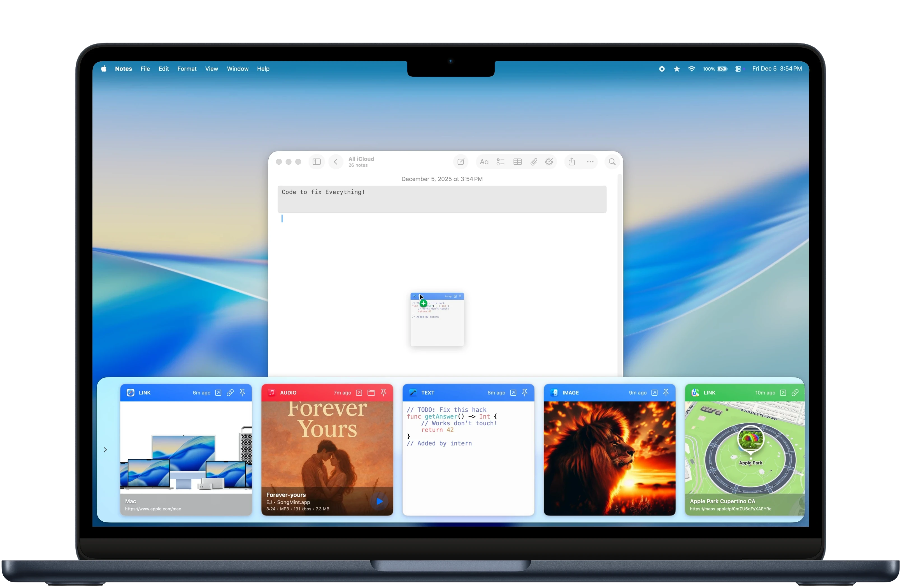The height and width of the screenshot is (588, 902).
Task: Click the screen recording indicator in menu bar
Action: pyautogui.click(x=662, y=69)
